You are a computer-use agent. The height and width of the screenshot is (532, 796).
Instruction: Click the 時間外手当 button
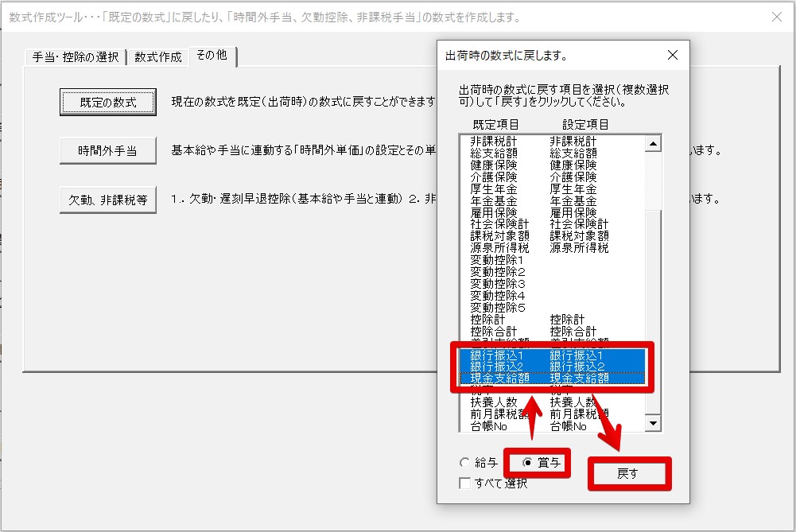pyautogui.click(x=107, y=150)
